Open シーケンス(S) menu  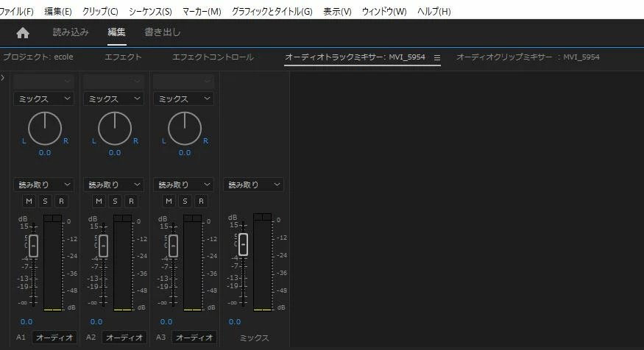[x=150, y=12]
